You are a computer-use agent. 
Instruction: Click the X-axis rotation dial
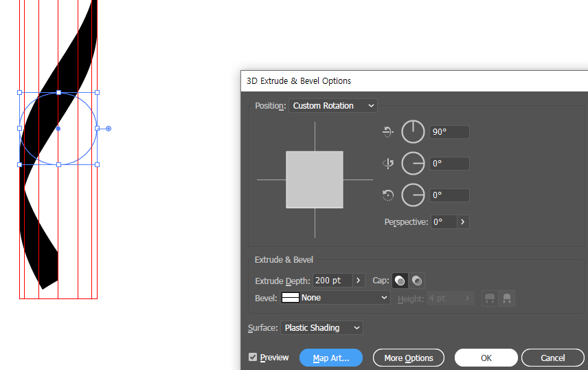[413, 132]
